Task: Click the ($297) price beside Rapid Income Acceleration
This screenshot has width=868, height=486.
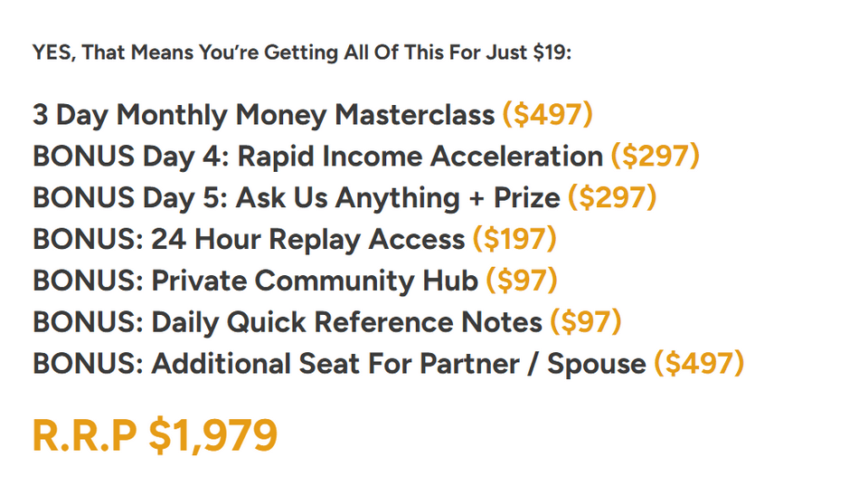Action: (656, 157)
